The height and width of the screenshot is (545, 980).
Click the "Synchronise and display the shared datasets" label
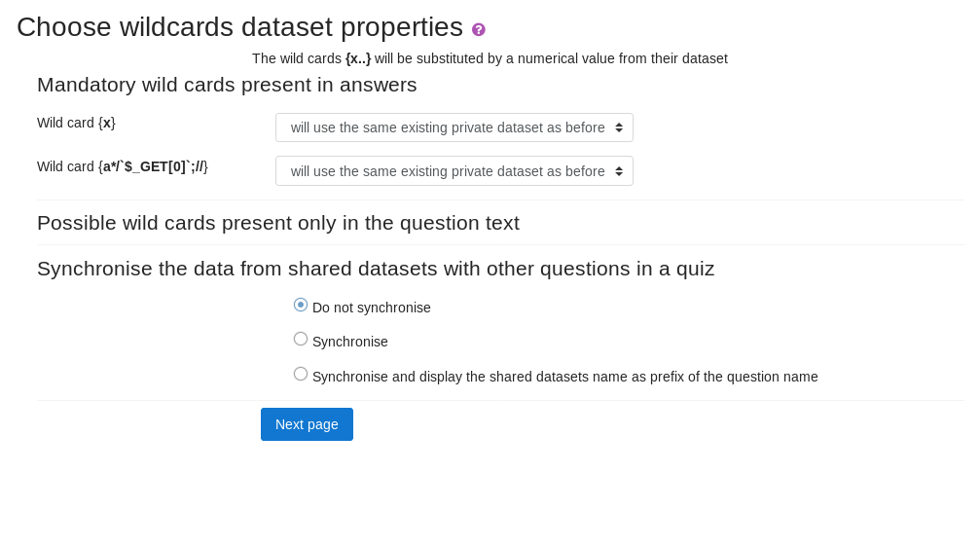click(x=564, y=377)
